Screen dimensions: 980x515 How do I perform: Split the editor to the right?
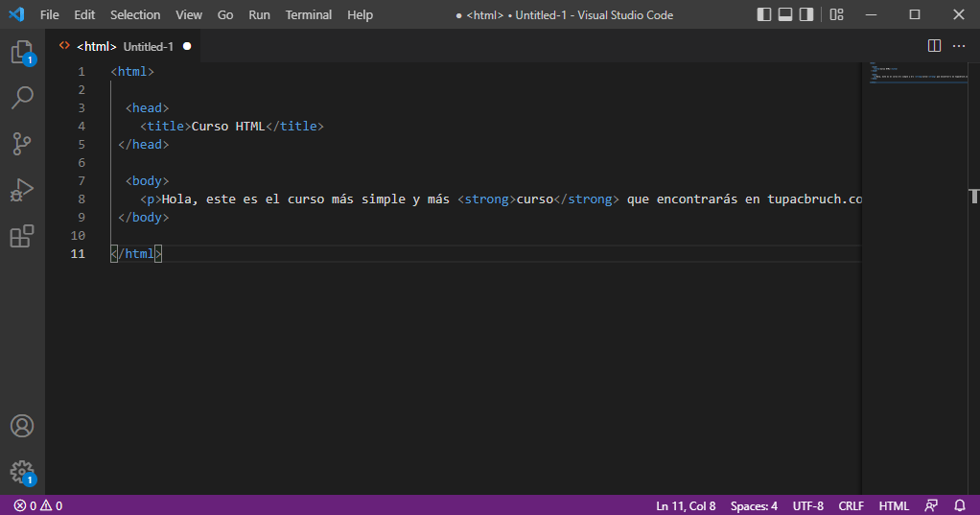coord(934,46)
